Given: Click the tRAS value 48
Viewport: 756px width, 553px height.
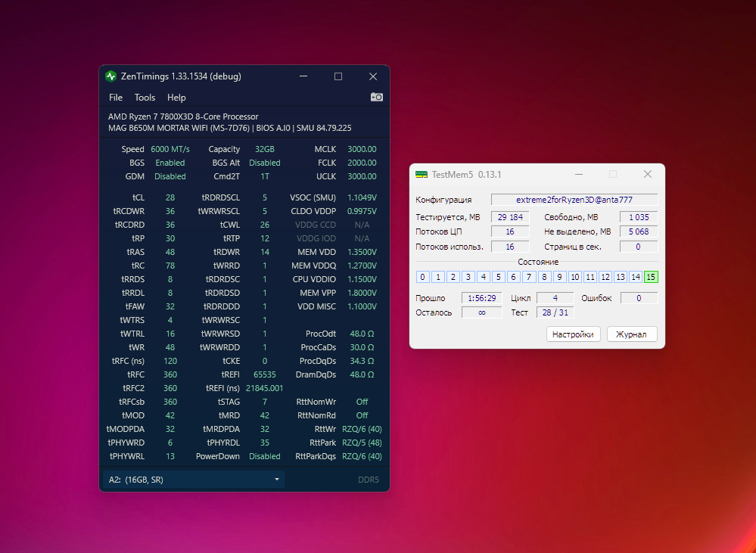Looking at the screenshot, I should 170,252.
